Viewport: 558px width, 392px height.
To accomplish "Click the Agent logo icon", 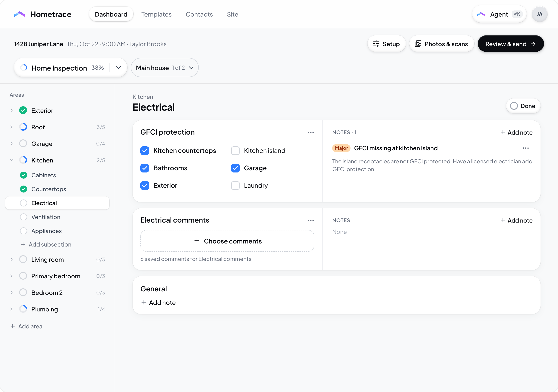I will click(x=481, y=14).
